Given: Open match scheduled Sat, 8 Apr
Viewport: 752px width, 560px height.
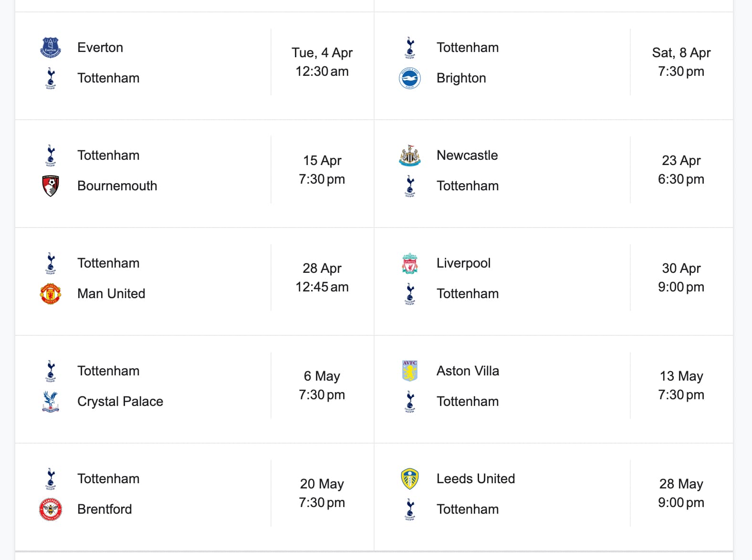Looking at the screenshot, I should [x=681, y=62].
